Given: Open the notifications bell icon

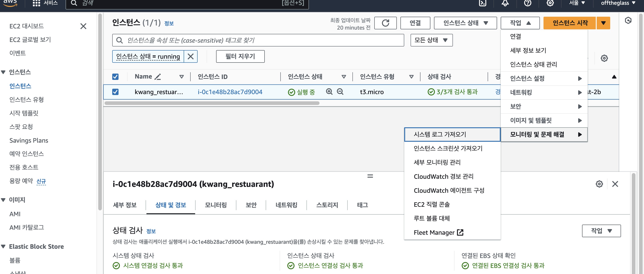Looking at the screenshot, I should point(505,3).
